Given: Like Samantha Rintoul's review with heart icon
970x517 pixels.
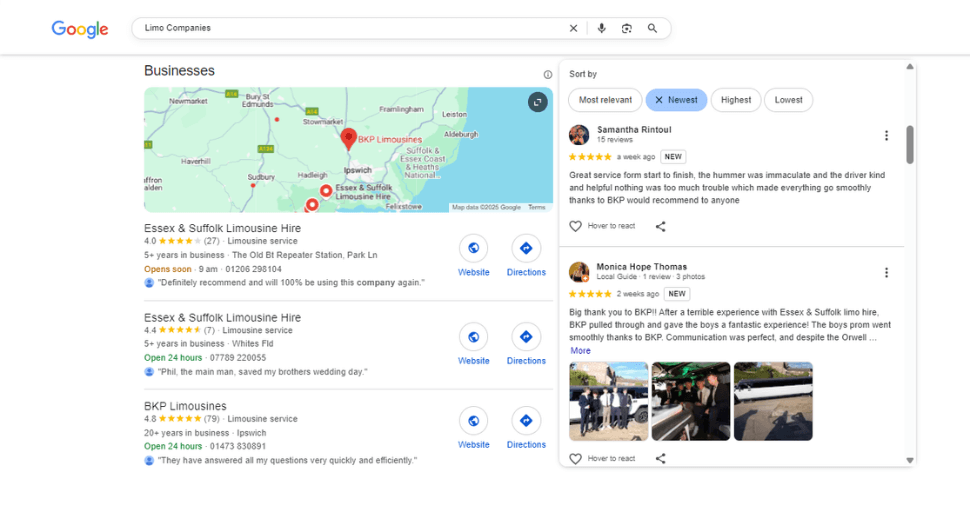Looking at the screenshot, I should click(x=575, y=226).
